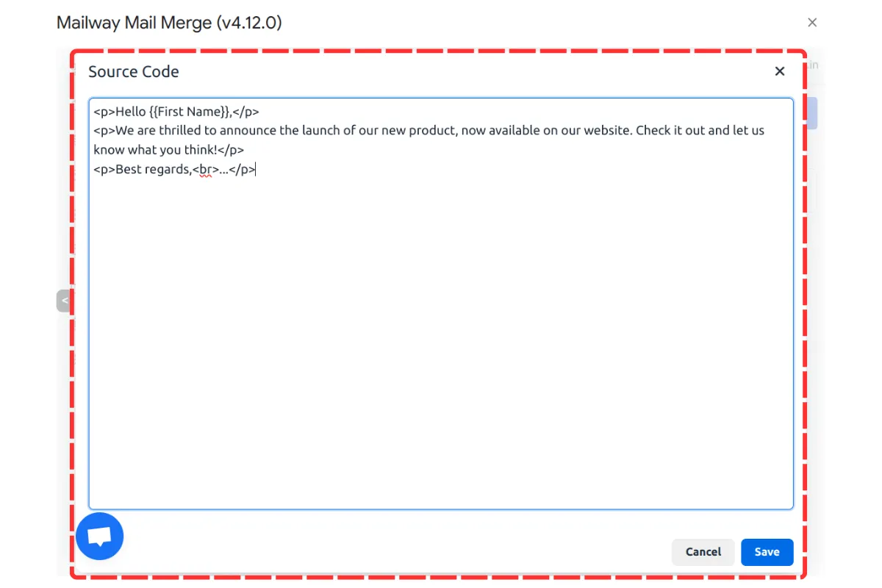Click inside the HTML code editor
The image size is (882, 588).
click(441, 331)
